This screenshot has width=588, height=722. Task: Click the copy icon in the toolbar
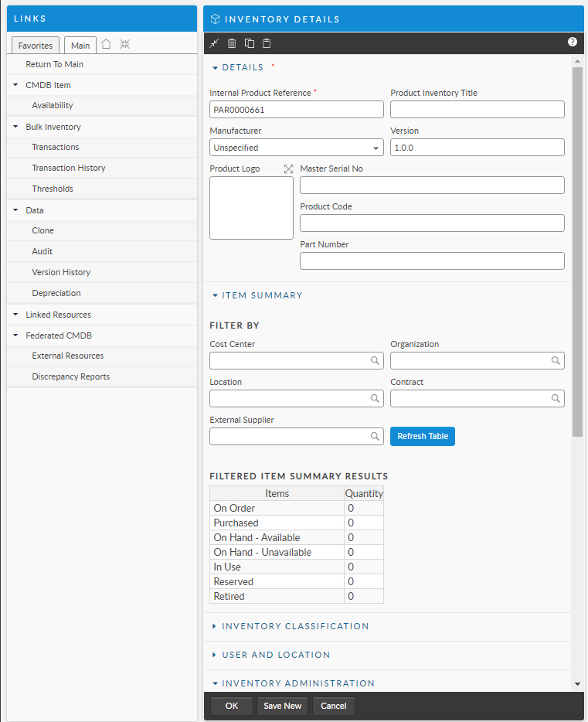coord(250,43)
